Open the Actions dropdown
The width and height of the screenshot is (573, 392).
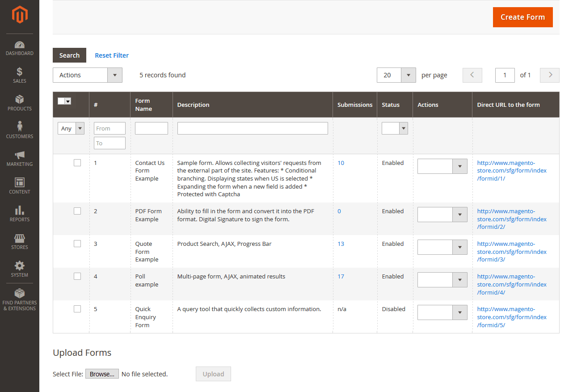click(x=87, y=75)
